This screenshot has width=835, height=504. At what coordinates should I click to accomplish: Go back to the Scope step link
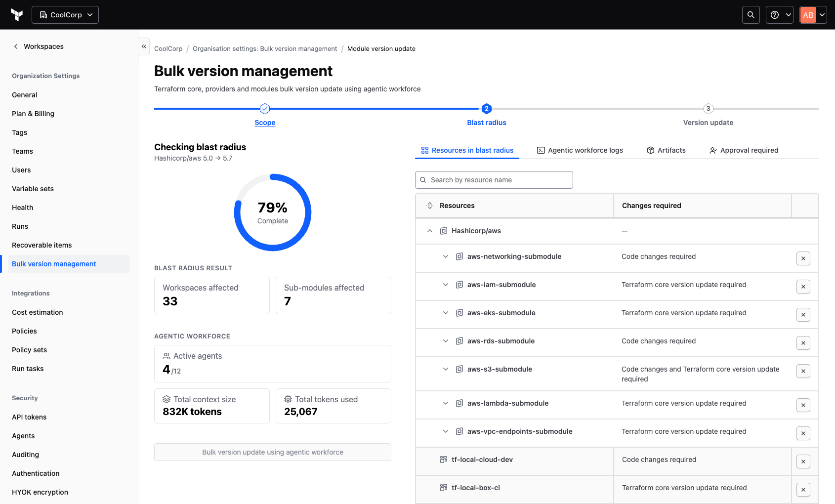pos(265,123)
